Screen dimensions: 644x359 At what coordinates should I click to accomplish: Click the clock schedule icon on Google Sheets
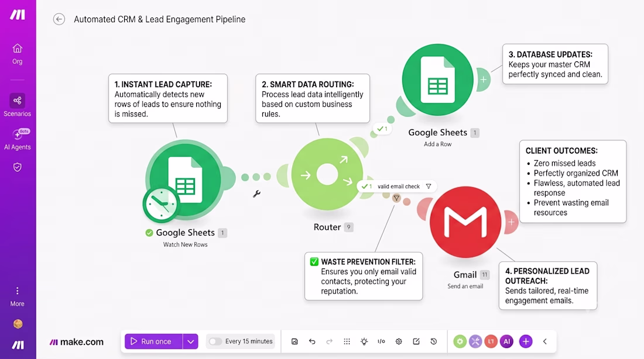pos(160,204)
